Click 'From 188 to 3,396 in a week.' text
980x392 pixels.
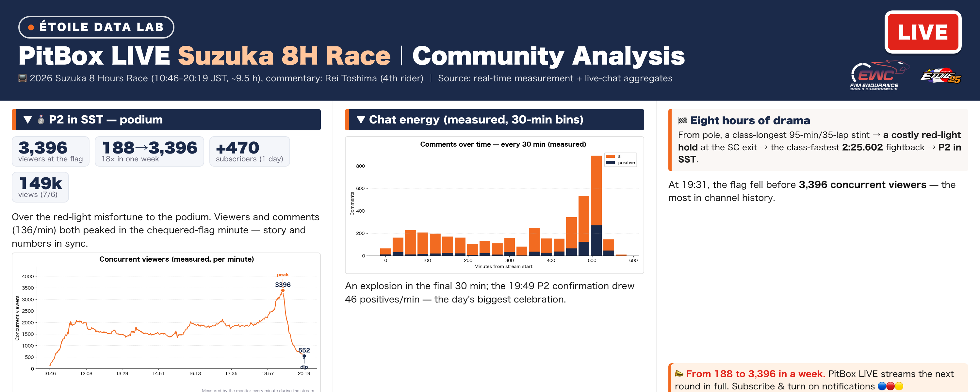756,374
